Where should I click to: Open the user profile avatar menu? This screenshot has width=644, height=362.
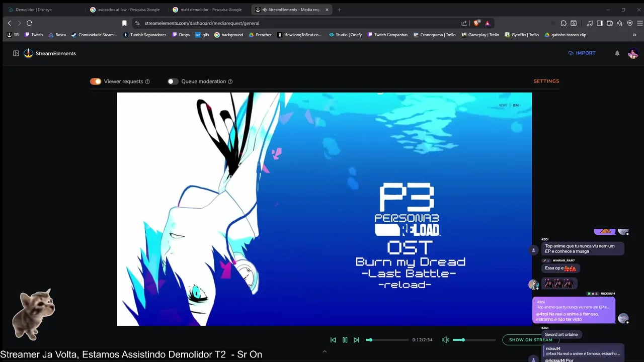633,53
